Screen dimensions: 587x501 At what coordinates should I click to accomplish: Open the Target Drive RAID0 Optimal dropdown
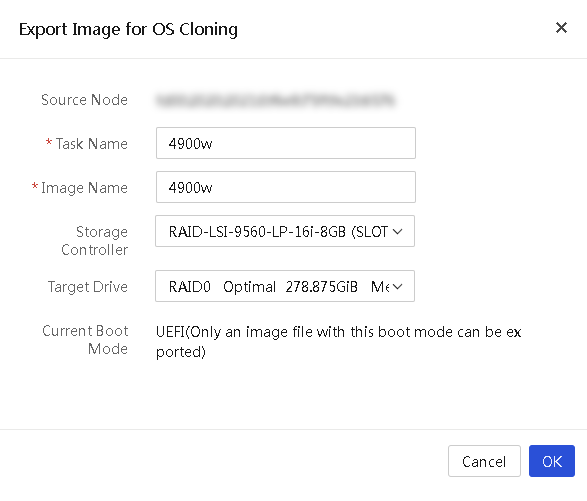pyautogui.click(x=285, y=286)
